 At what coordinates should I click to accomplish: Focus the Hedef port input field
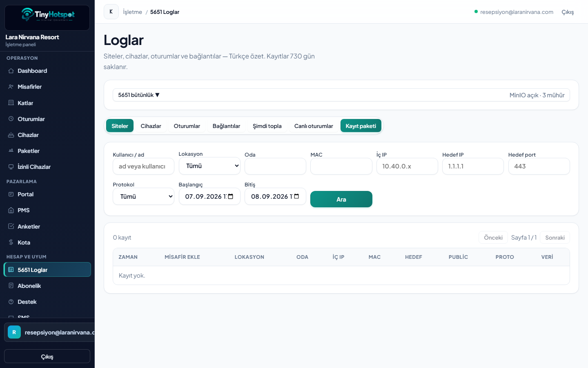pos(539,166)
